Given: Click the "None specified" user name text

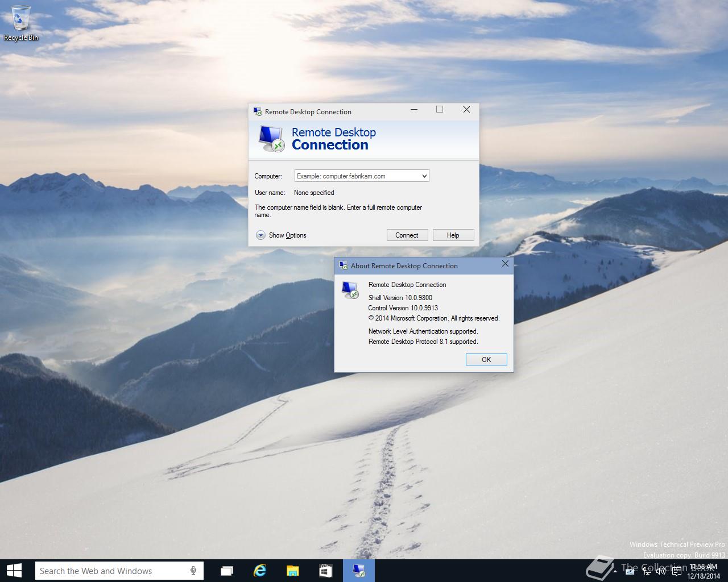Looking at the screenshot, I should click(314, 193).
